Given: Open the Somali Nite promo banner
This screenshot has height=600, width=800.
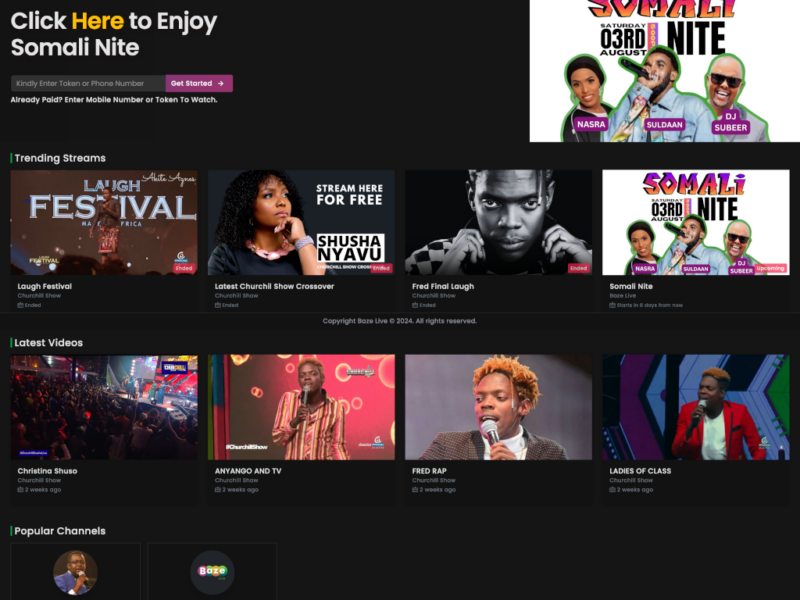Looking at the screenshot, I should [x=664, y=70].
